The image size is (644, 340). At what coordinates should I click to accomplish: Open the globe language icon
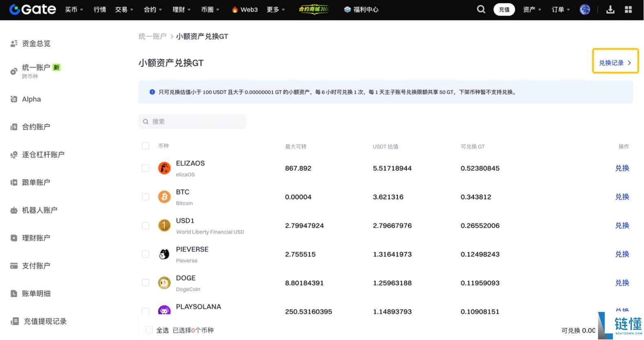(585, 9)
